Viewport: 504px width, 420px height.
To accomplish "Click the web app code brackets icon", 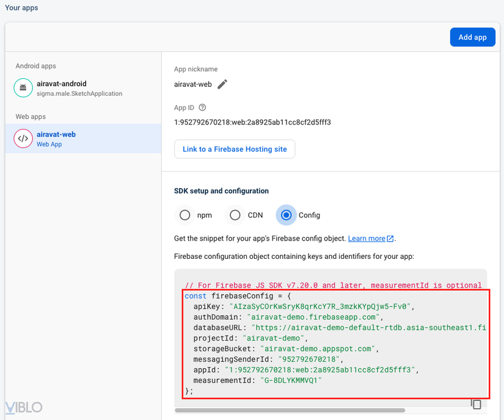I will (23, 139).
